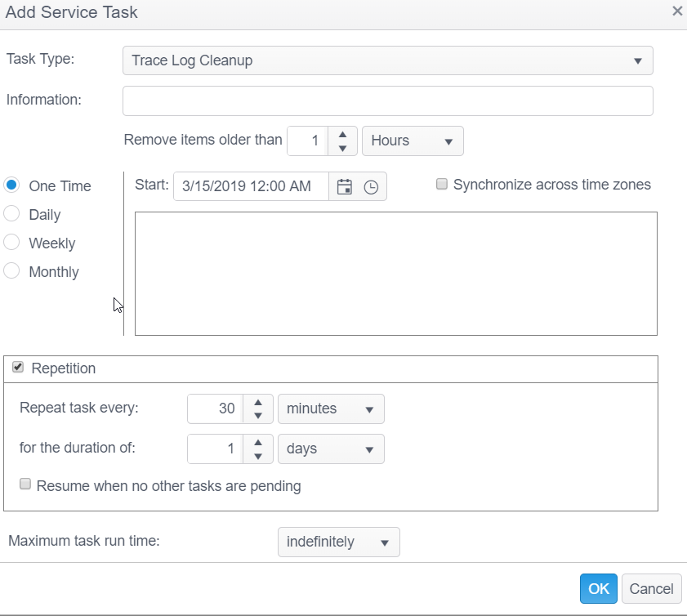Increase the Repeat task every value
The width and height of the screenshot is (687, 616).
click(258, 402)
